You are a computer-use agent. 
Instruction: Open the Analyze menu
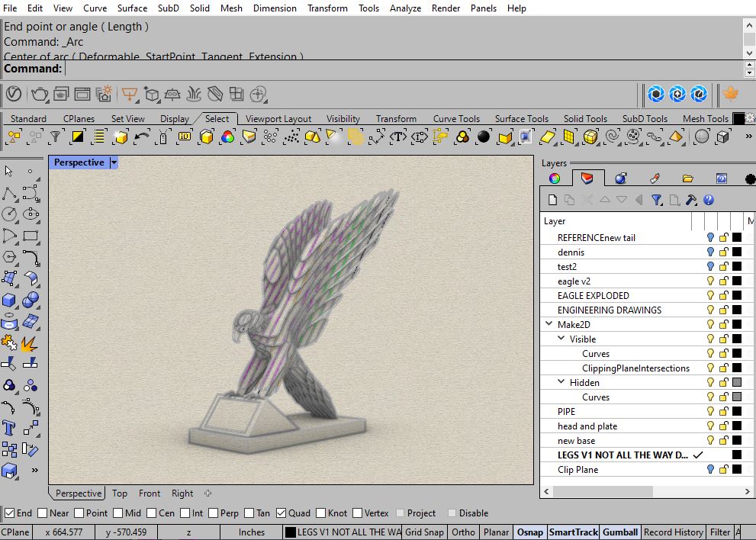405,8
